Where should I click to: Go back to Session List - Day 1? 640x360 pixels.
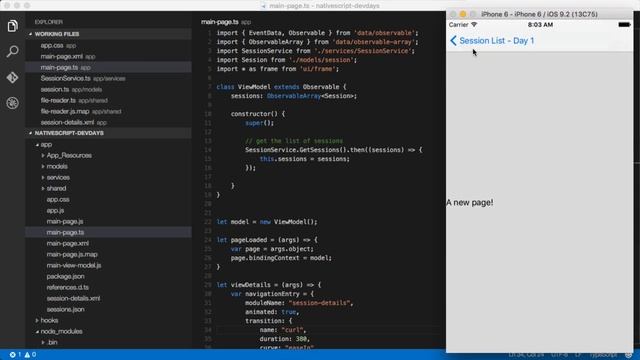click(496, 40)
